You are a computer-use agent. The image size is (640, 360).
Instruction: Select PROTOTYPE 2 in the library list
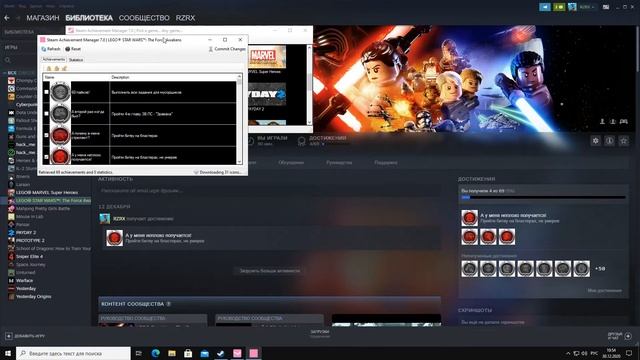coord(30,240)
